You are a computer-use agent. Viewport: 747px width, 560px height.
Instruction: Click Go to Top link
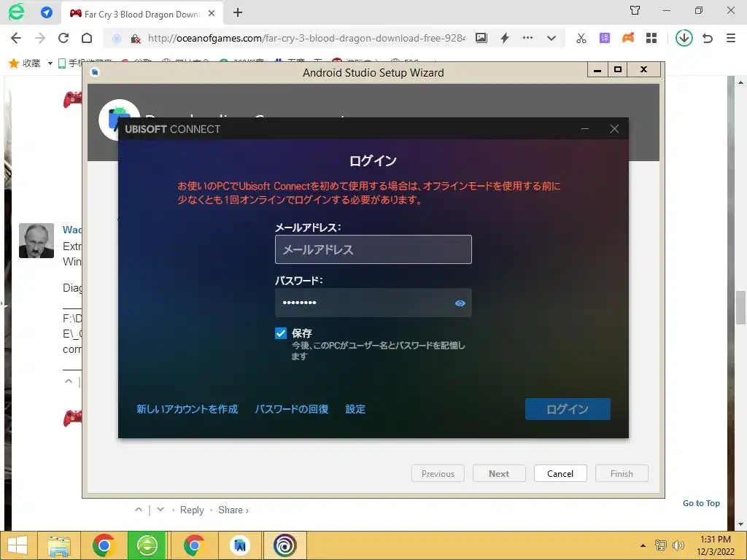pyautogui.click(x=701, y=503)
